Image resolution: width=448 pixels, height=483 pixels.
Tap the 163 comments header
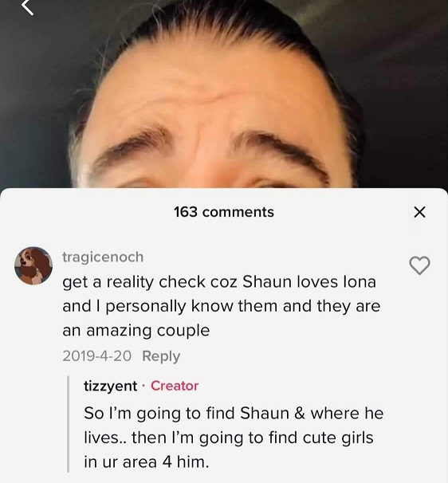[x=224, y=212]
